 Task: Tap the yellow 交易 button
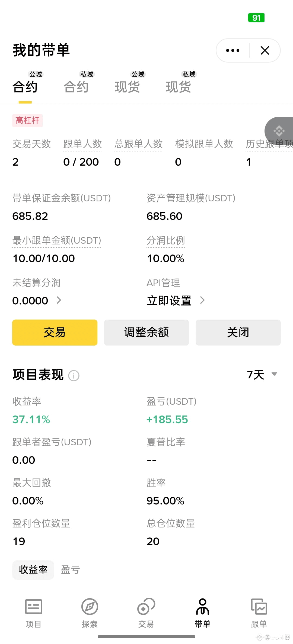pyautogui.click(x=55, y=332)
